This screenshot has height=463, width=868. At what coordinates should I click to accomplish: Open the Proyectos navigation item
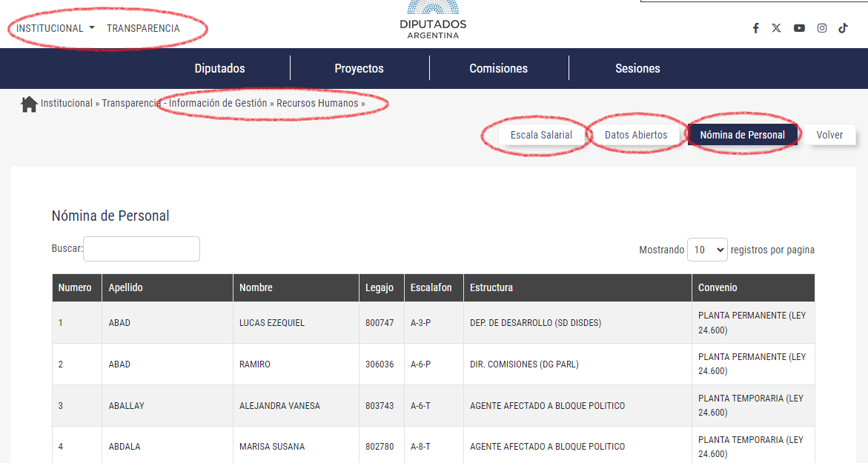click(x=359, y=68)
